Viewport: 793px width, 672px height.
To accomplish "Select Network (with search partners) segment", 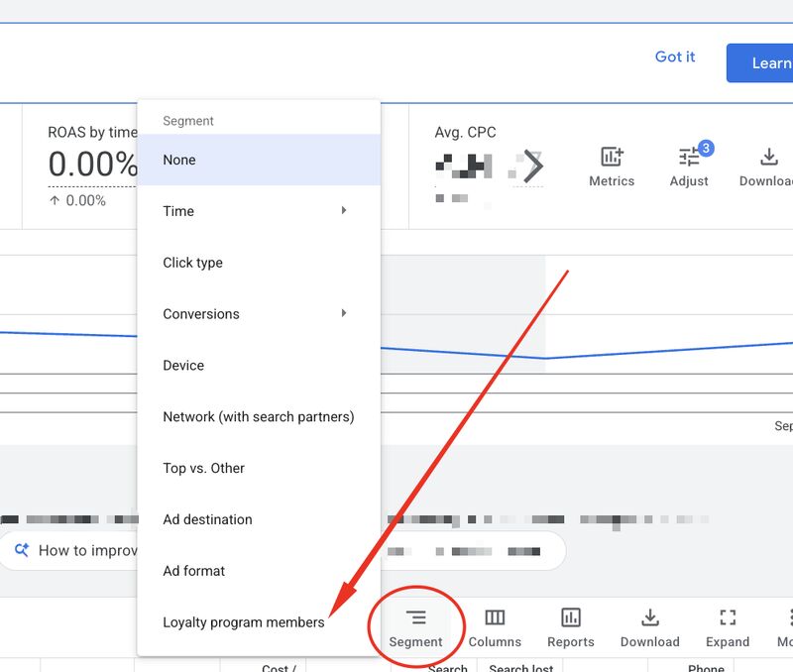I will tap(259, 416).
